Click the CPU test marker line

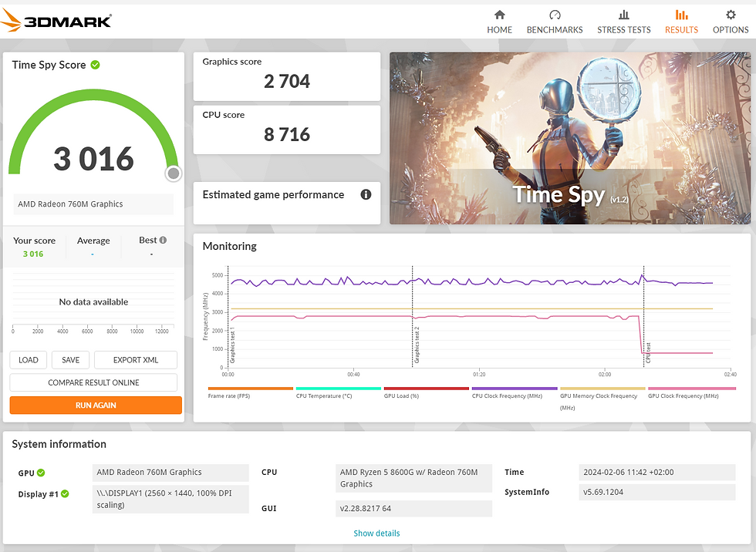[x=643, y=316]
